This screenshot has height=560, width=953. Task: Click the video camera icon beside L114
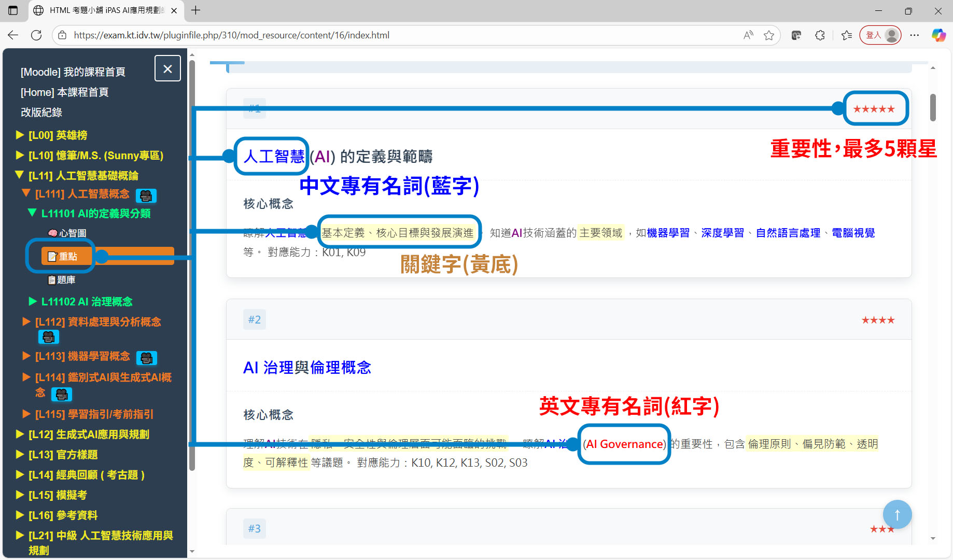pyautogui.click(x=62, y=395)
